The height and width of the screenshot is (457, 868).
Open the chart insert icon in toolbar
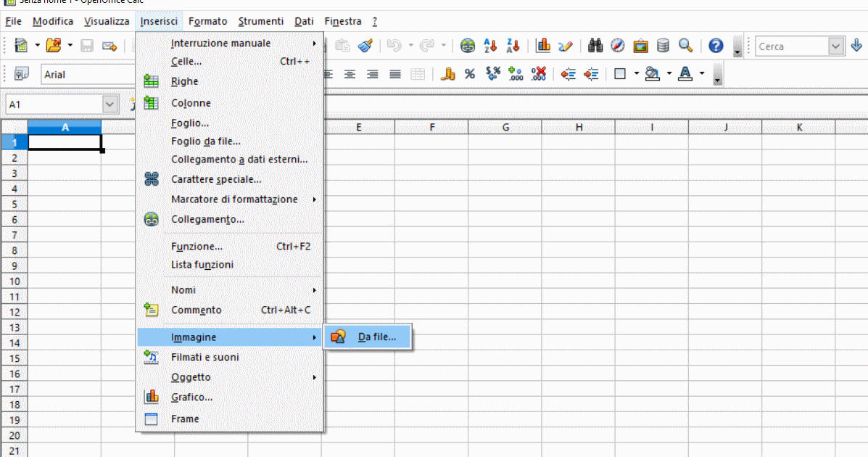(543, 46)
